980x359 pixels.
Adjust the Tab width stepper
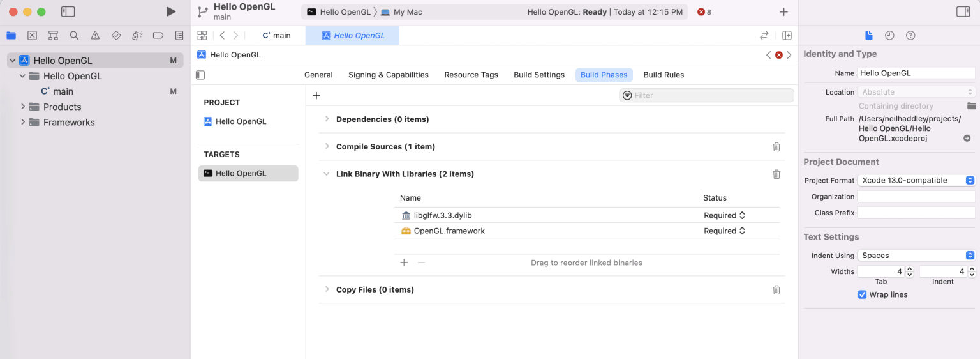tap(910, 271)
